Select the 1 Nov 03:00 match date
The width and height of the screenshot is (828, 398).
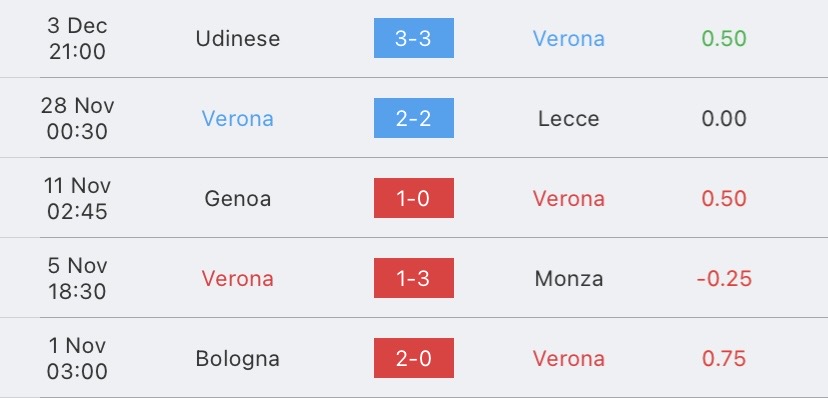[77, 359]
